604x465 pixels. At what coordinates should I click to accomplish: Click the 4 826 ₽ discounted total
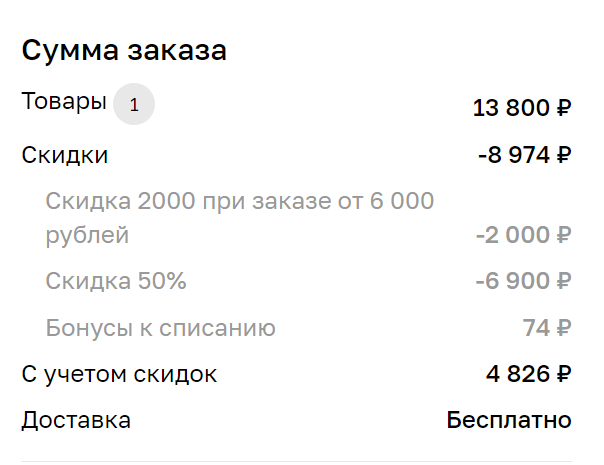528,374
